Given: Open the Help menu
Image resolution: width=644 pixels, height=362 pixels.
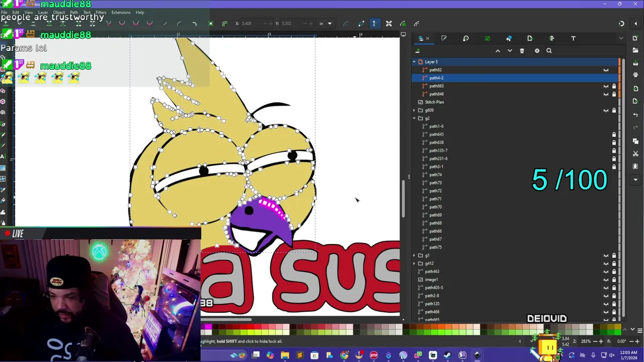Looking at the screenshot, I should pyautogui.click(x=140, y=13).
